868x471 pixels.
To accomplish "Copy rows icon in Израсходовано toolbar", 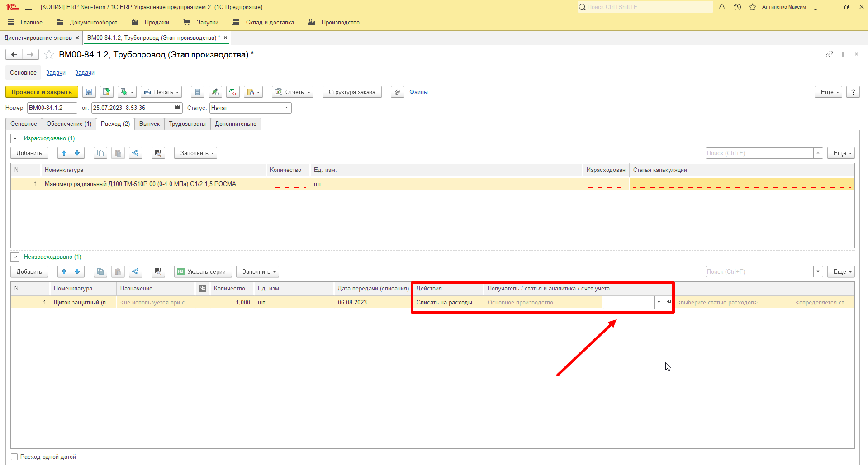I will pyautogui.click(x=100, y=153).
